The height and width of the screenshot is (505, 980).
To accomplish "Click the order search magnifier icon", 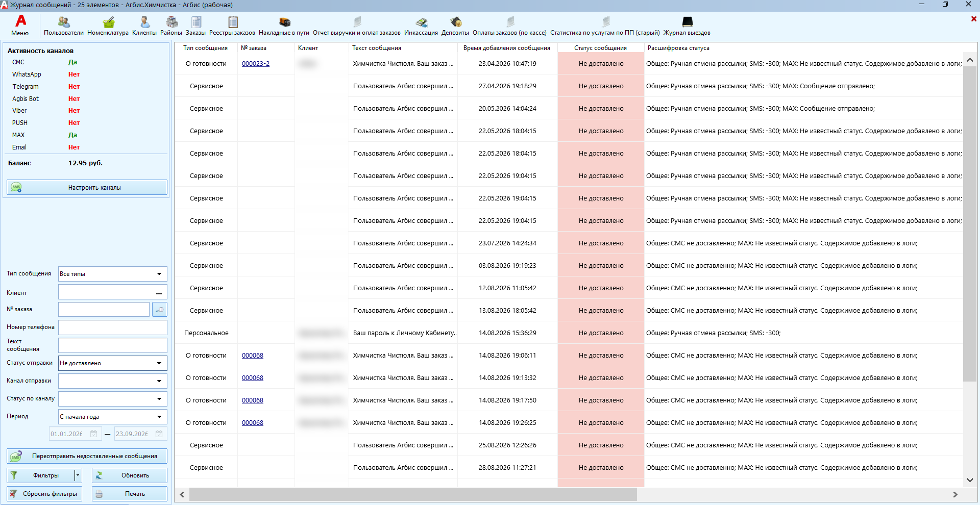I will coord(160,310).
